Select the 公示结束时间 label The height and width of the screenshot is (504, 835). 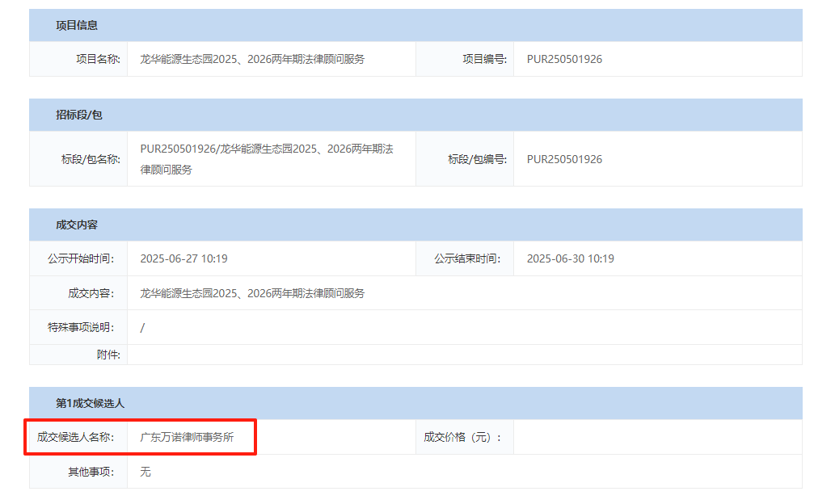pyautogui.click(x=467, y=258)
